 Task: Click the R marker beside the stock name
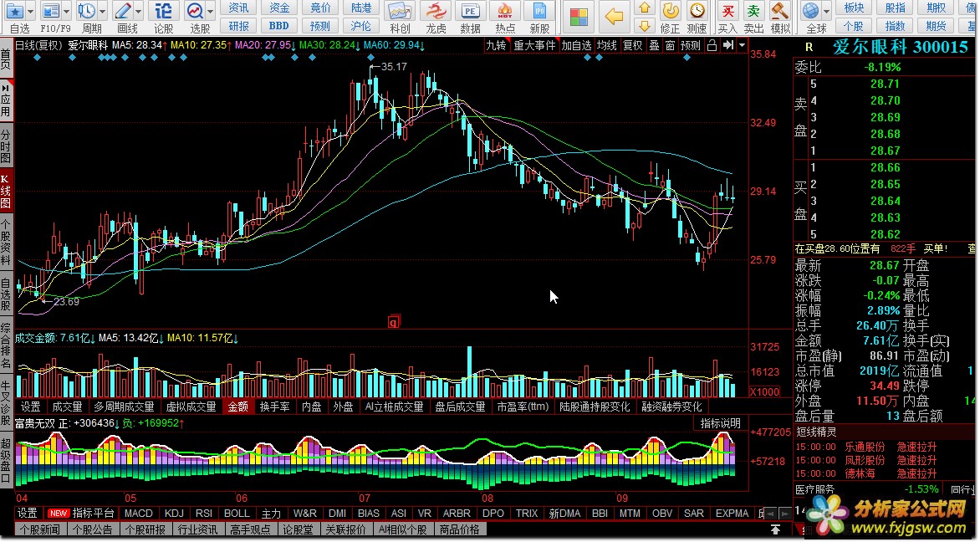pos(809,48)
